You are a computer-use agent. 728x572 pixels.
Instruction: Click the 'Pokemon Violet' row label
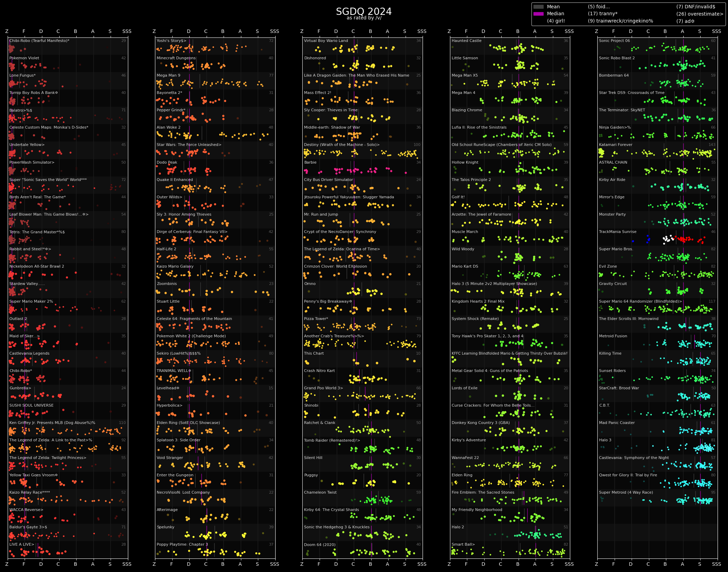(x=24, y=58)
